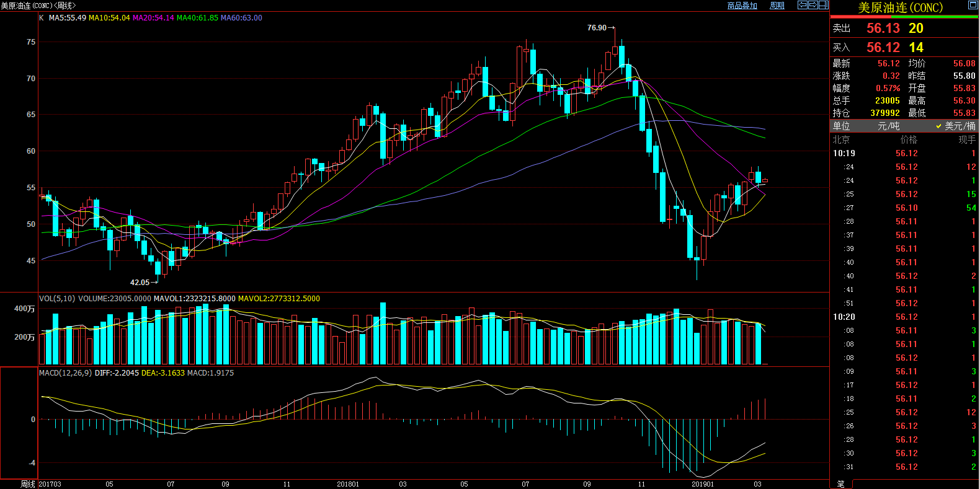Click the right arrow next-contract icon
This screenshot has height=489, width=980.
813,5
